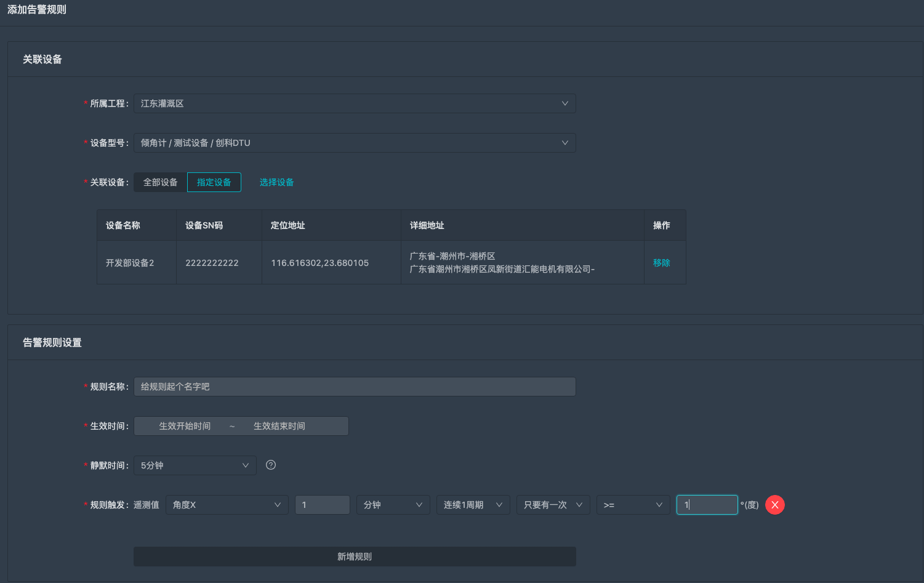Click the 新增规则 button
924x583 pixels.
(x=355, y=557)
